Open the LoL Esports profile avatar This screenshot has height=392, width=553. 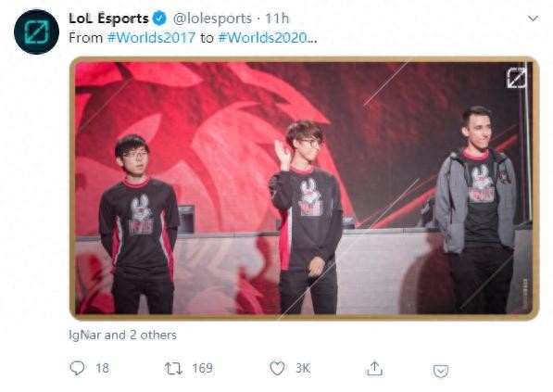[36, 32]
